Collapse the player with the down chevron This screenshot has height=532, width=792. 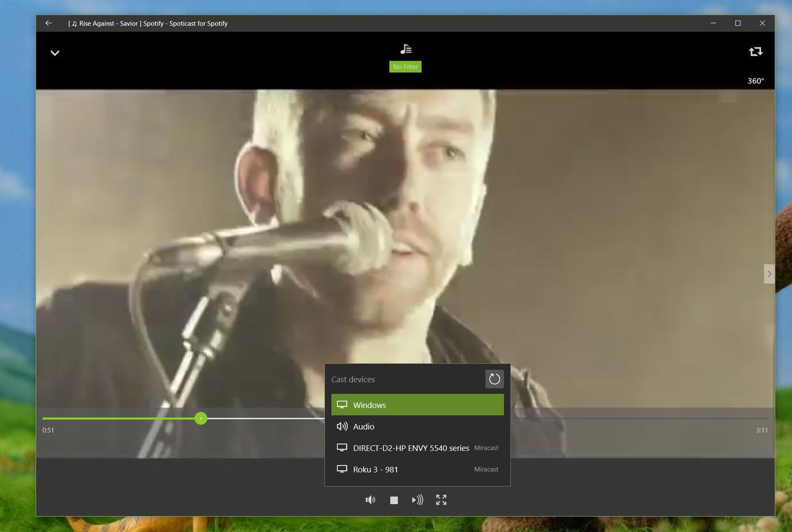tap(55, 53)
